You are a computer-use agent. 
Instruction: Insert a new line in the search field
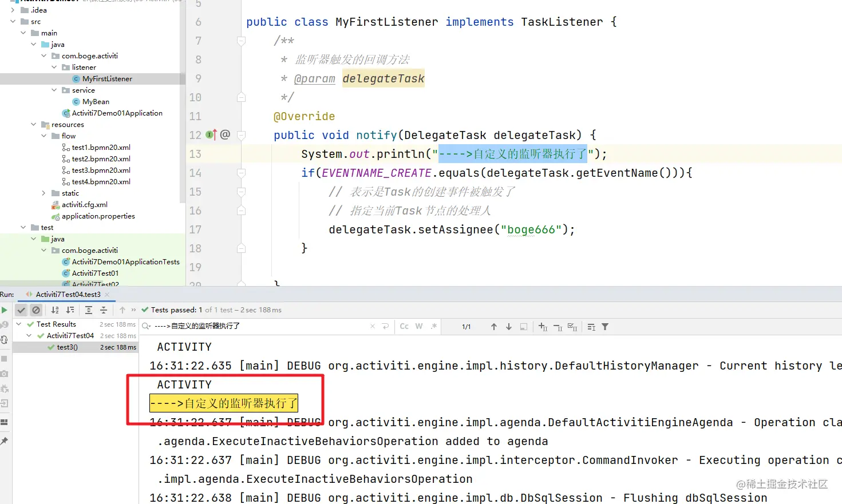coord(386,326)
